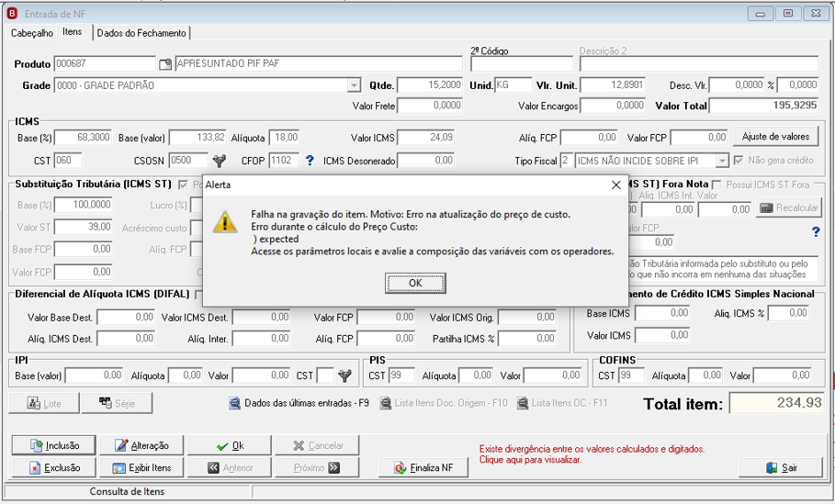
Task: Close the Alerta dialog with the X
Action: (x=616, y=185)
